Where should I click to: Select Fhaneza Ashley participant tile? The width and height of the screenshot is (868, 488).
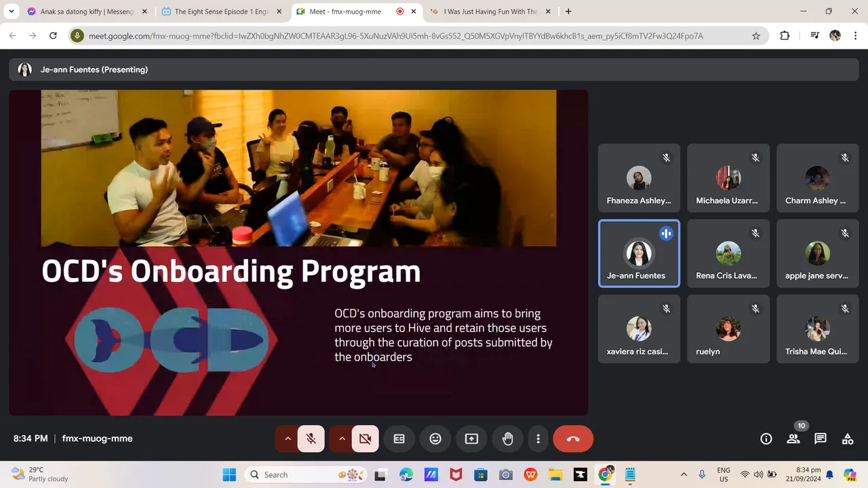(x=639, y=178)
